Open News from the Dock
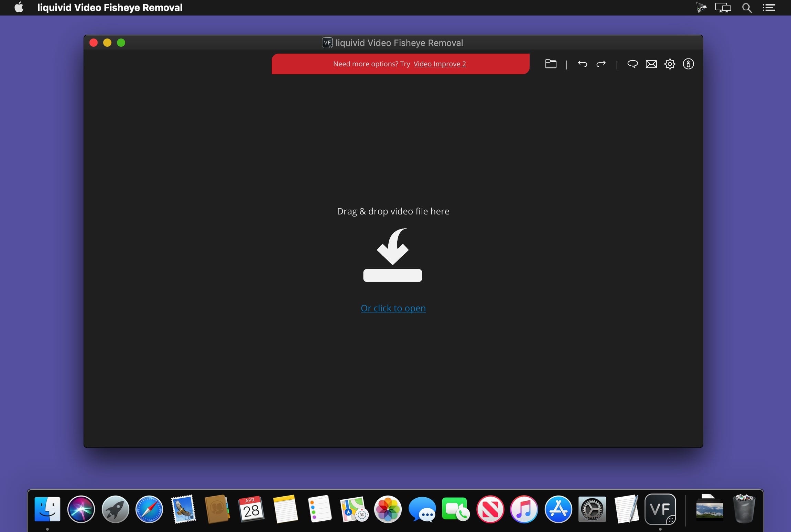 point(490,509)
